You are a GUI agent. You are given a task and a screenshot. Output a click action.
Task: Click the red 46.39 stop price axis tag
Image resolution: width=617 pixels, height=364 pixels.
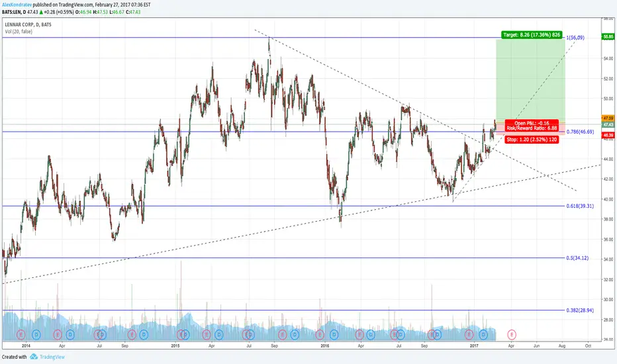click(x=608, y=135)
